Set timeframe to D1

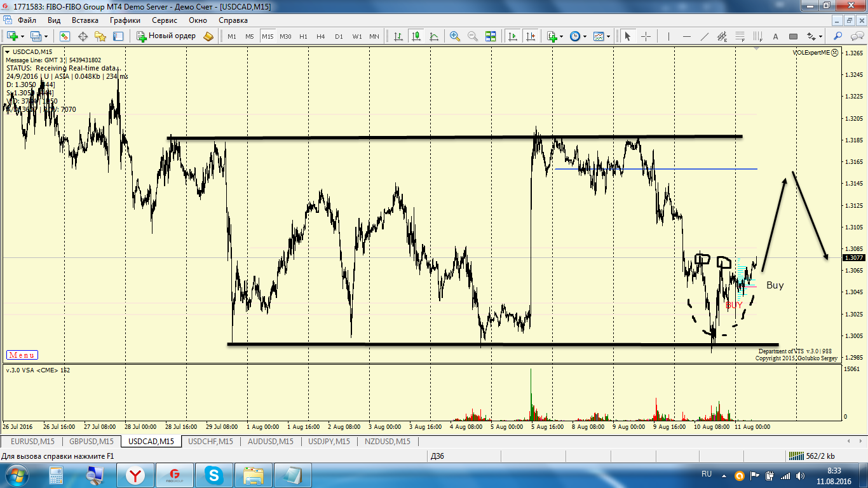[x=339, y=36]
